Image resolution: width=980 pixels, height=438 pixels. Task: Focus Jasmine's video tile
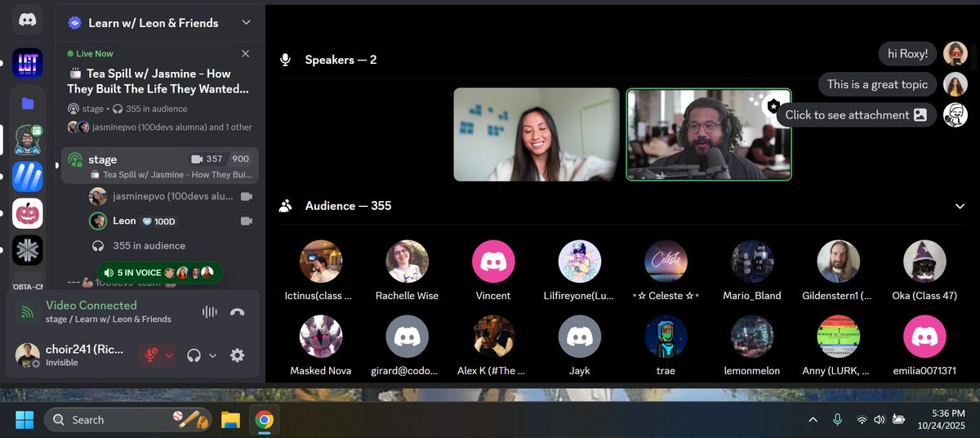coord(537,134)
